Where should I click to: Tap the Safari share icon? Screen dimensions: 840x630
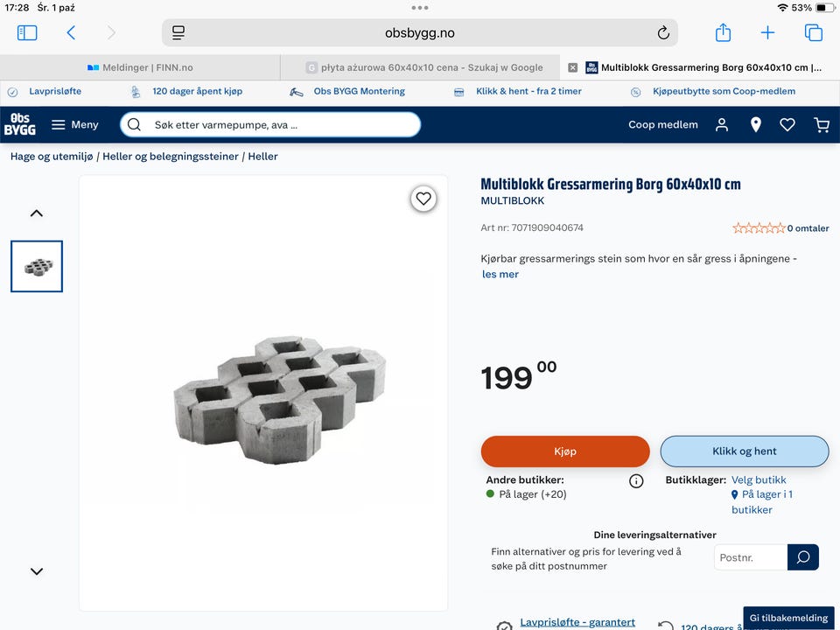pos(723,33)
